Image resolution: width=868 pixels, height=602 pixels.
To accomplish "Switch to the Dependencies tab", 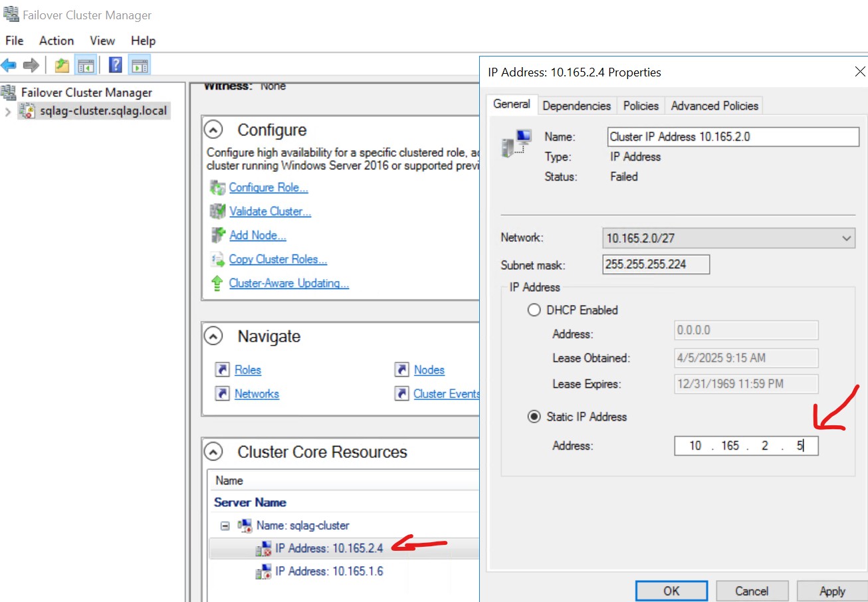I will click(x=576, y=106).
